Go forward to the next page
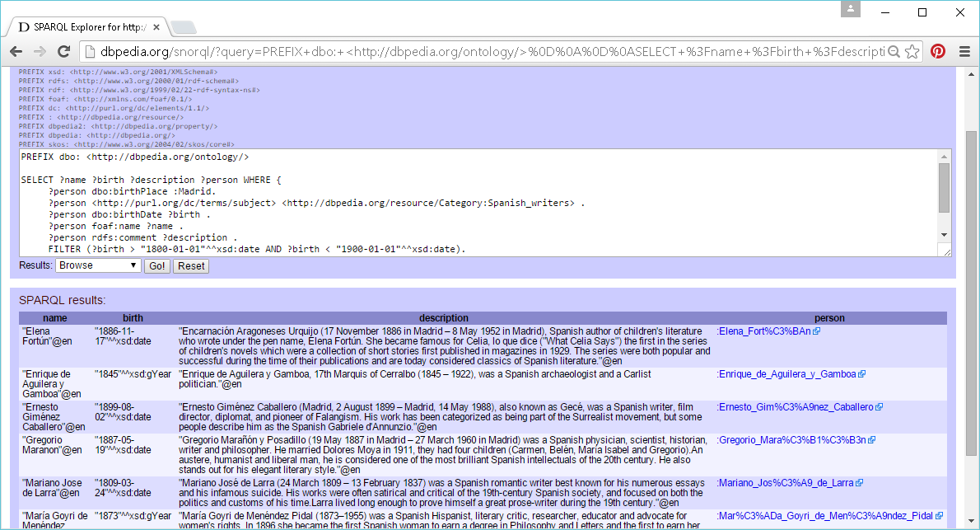The height and width of the screenshot is (530, 980). 40,52
